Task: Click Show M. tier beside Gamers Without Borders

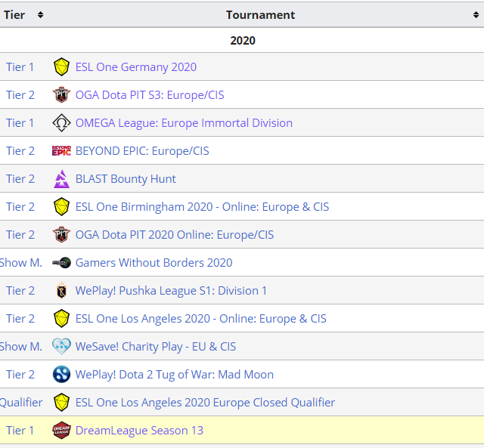Action: pos(21,263)
